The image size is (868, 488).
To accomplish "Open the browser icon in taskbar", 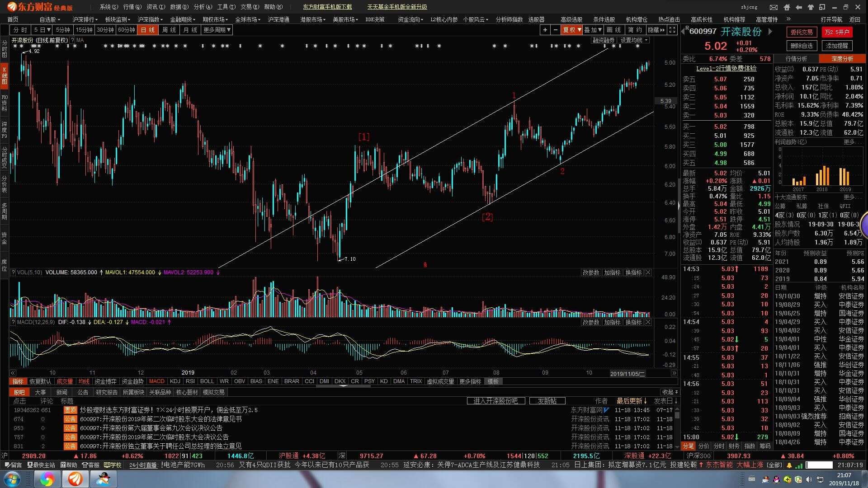I will click(47, 479).
